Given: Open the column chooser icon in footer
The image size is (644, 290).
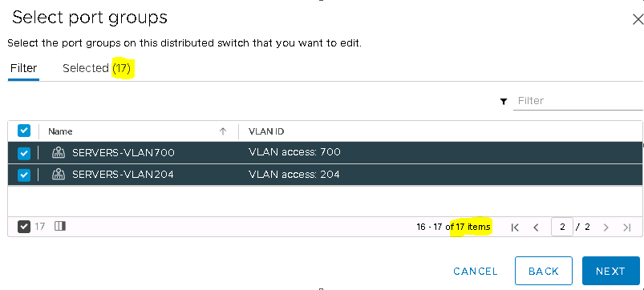Looking at the screenshot, I should tap(60, 226).
